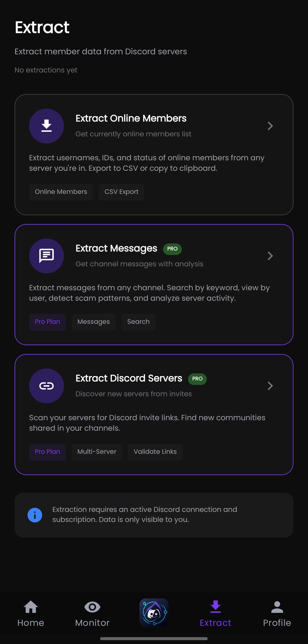Select the CSV Export tag
This screenshot has width=308, height=644.
[121, 192]
